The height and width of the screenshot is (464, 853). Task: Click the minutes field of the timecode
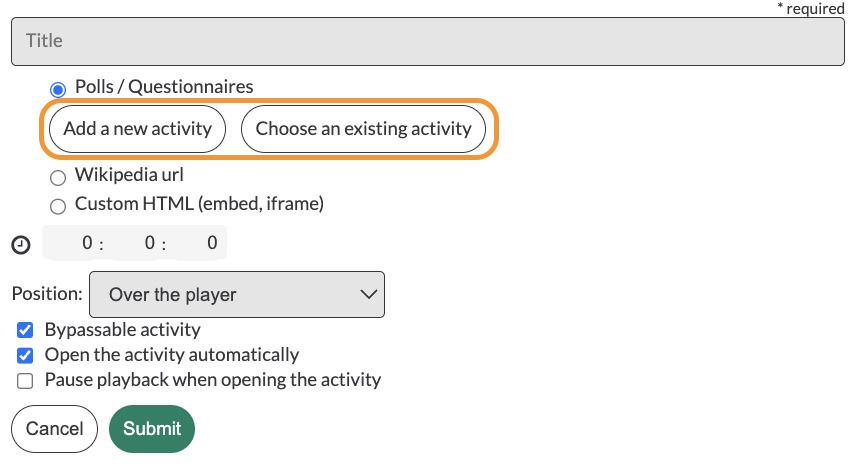pyautogui.click(x=135, y=243)
